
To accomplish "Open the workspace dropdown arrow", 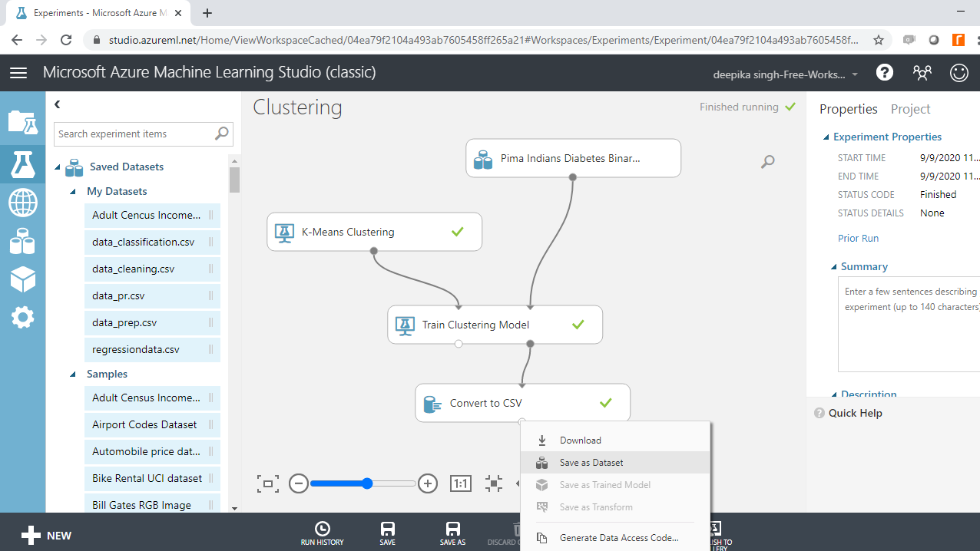I will click(855, 74).
